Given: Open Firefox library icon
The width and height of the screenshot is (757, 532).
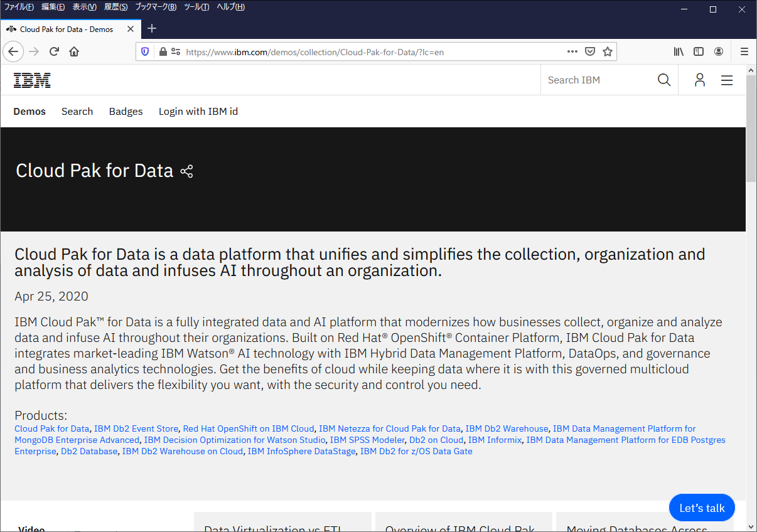Looking at the screenshot, I should (679, 51).
